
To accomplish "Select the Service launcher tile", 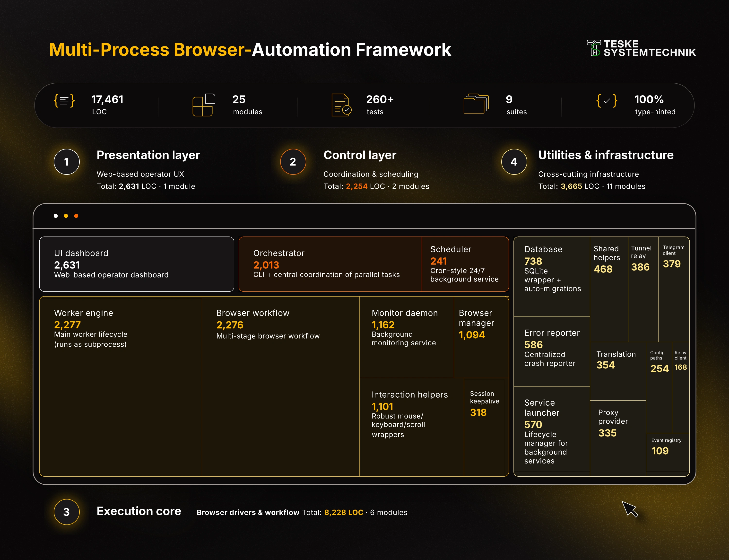I will coord(552,431).
